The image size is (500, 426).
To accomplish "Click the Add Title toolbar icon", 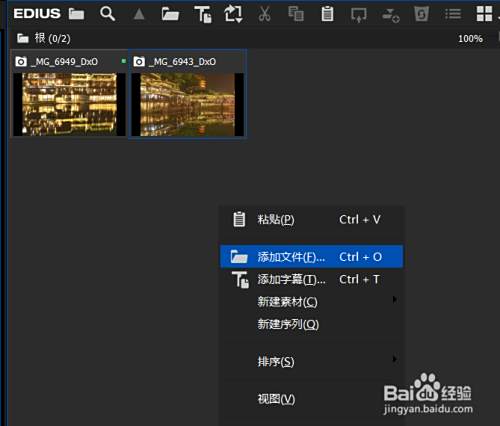I will (203, 14).
